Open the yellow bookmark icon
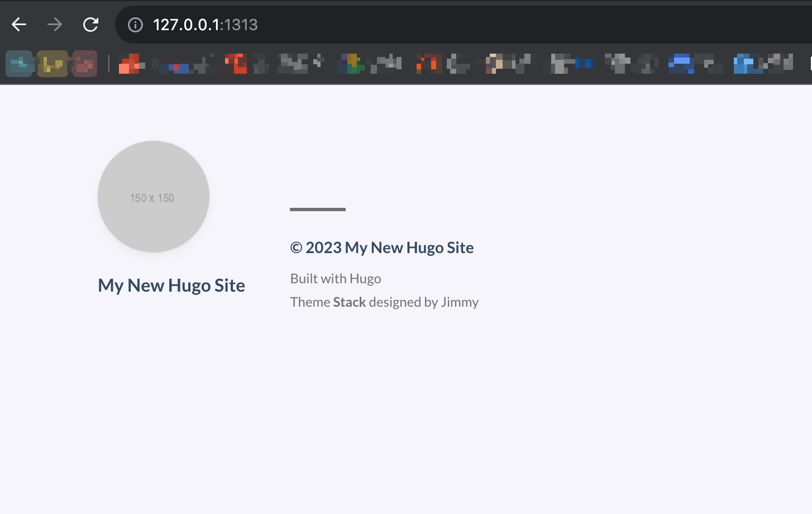The width and height of the screenshot is (812, 514). pos(52,64)
